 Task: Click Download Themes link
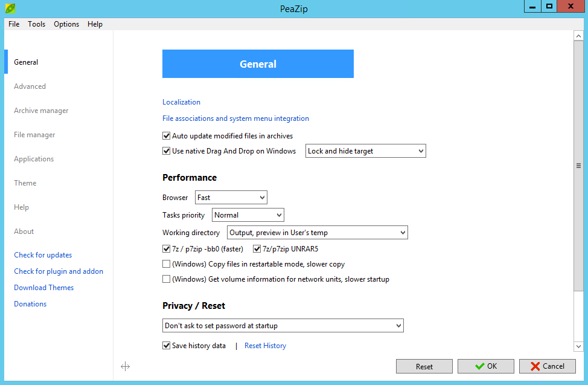(44, 288)
